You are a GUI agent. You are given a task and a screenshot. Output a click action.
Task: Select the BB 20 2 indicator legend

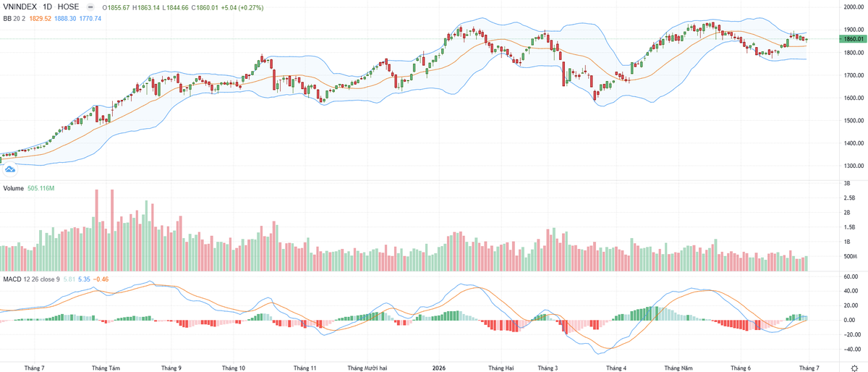pos(14,18)
